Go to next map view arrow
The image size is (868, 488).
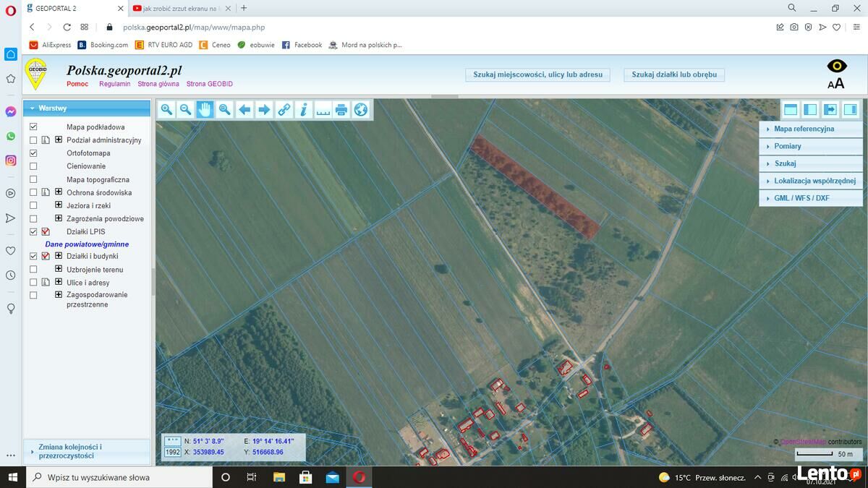click(x=264, y=109)
